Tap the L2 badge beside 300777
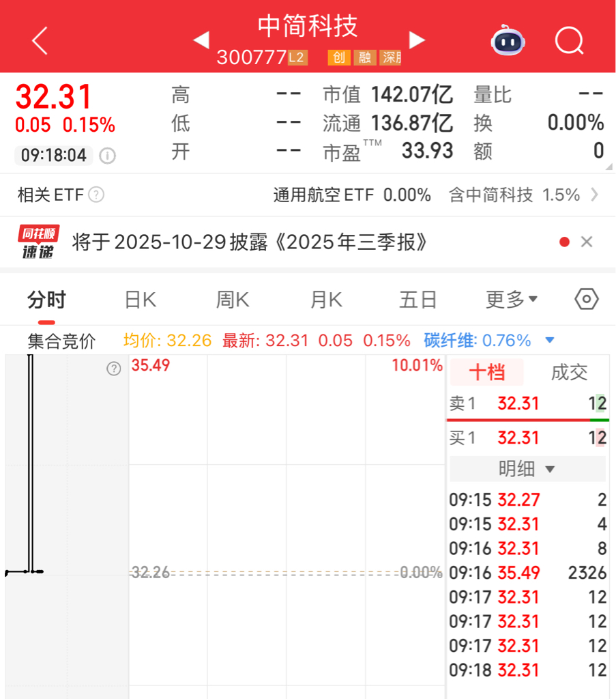 pyautogui.click(x=297, y=57)
